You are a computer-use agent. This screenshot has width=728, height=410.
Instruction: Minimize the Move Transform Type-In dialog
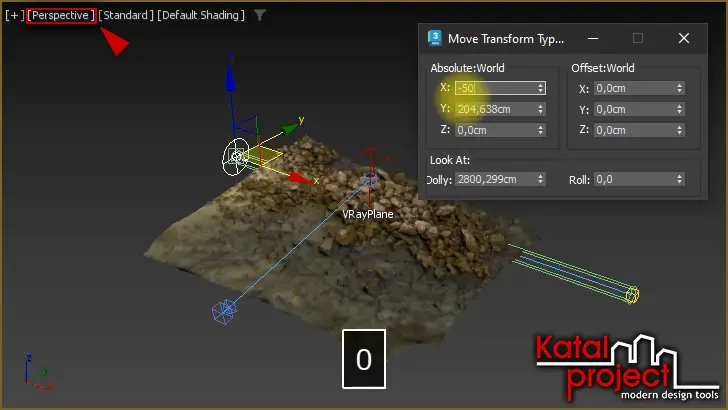point(593,39)
